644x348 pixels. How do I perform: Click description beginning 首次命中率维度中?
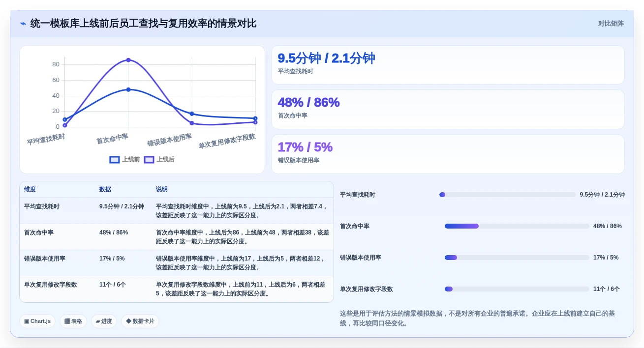[243, 237]
